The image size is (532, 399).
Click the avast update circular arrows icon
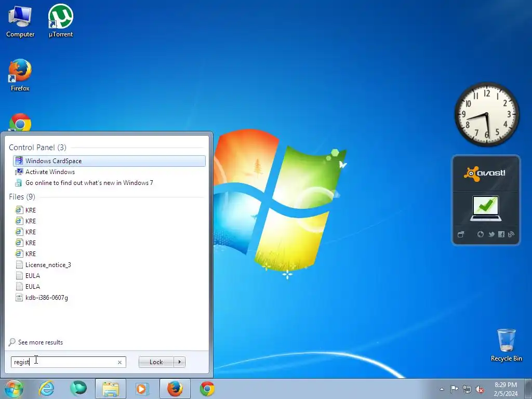coord(480,234)
